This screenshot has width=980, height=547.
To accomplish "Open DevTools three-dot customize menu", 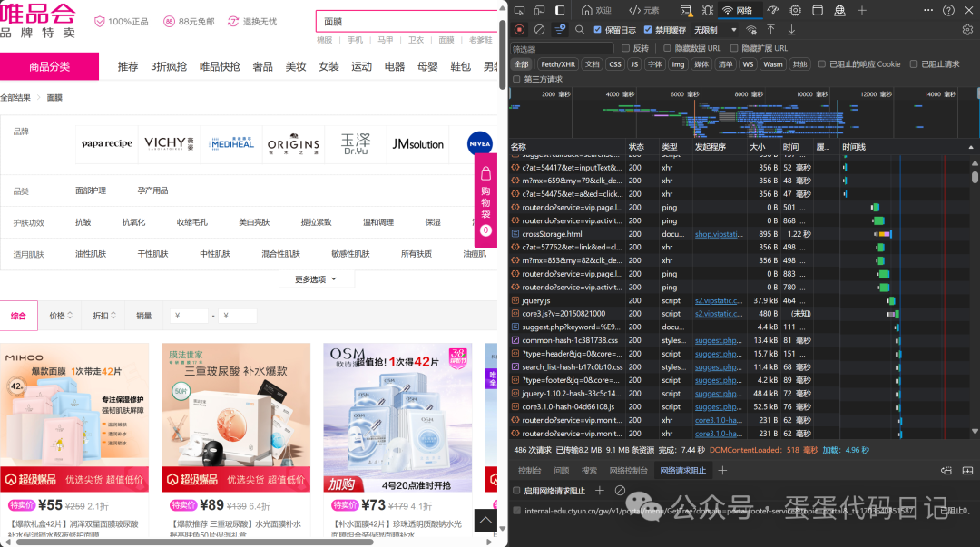I will (x=928, y=10).
